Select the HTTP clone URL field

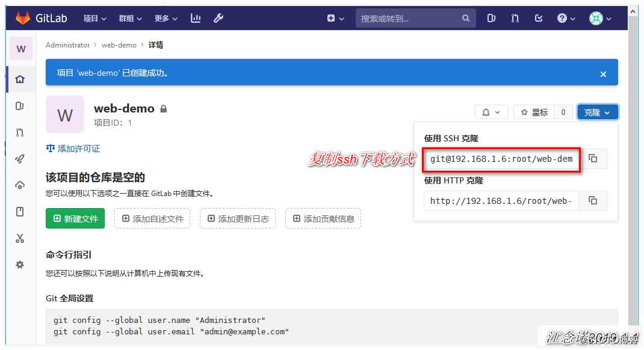pos(501,201)
